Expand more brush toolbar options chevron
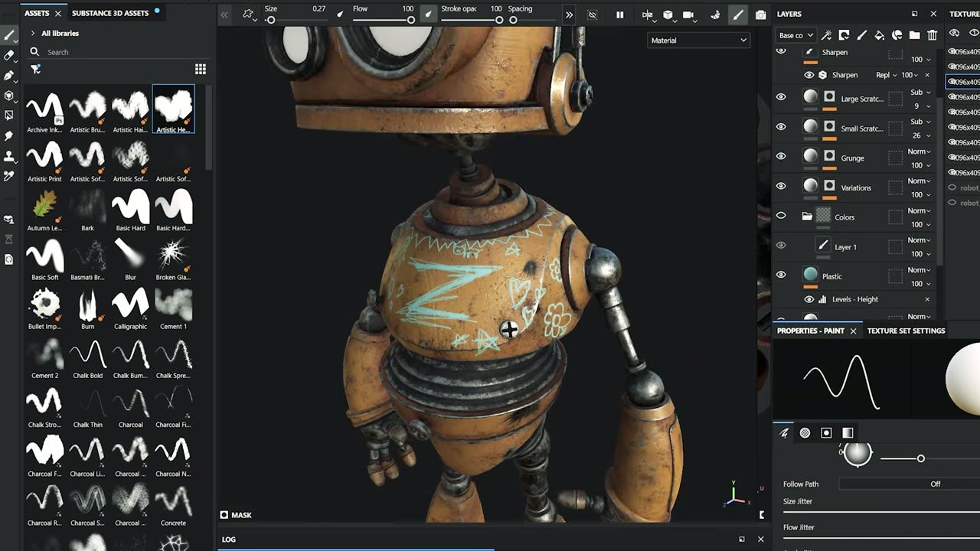This screenshot has height=551, width=980. click(569, 15)
